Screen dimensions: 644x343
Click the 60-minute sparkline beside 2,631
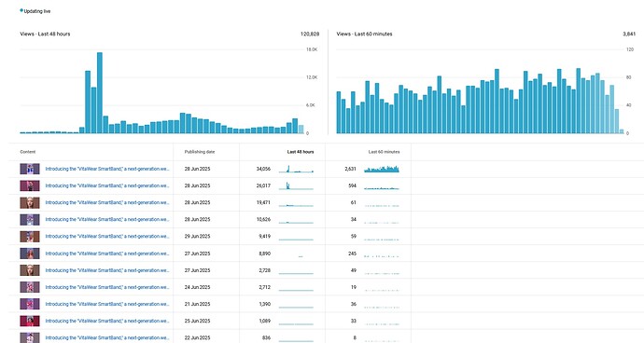pyautogui.click(x=382, y=169)
